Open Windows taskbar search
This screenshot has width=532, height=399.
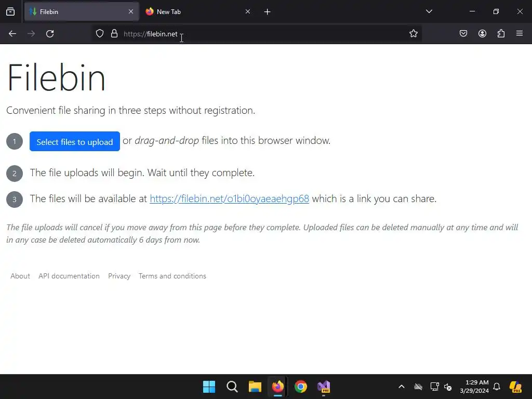(232, 387)
